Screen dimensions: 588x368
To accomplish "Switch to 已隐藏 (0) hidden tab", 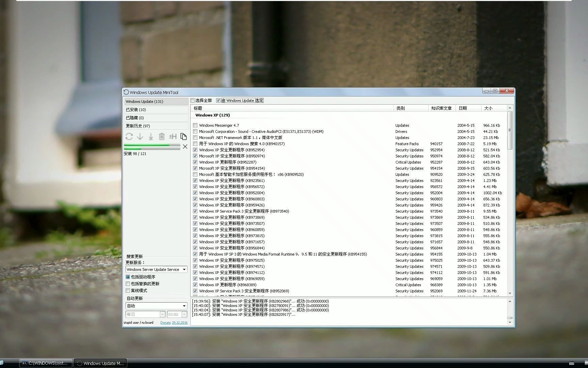I will (x=156, y=118).
